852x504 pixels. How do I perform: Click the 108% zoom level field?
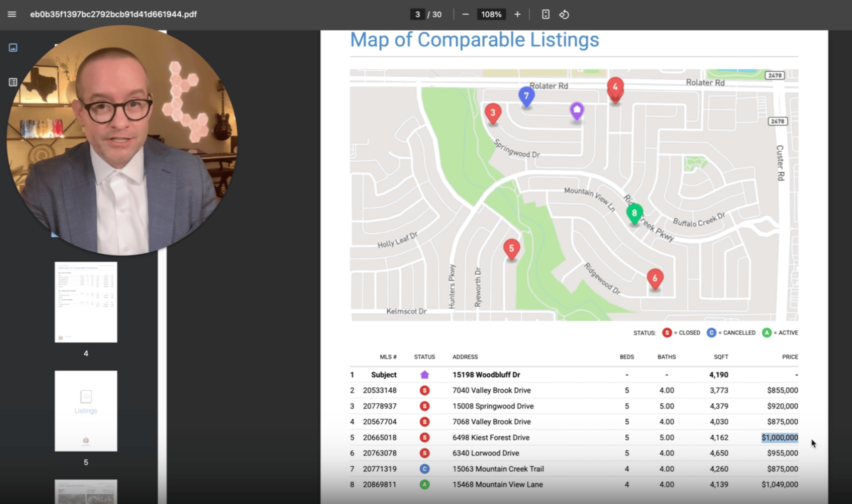pyautogui.click(x=491, y=14)
